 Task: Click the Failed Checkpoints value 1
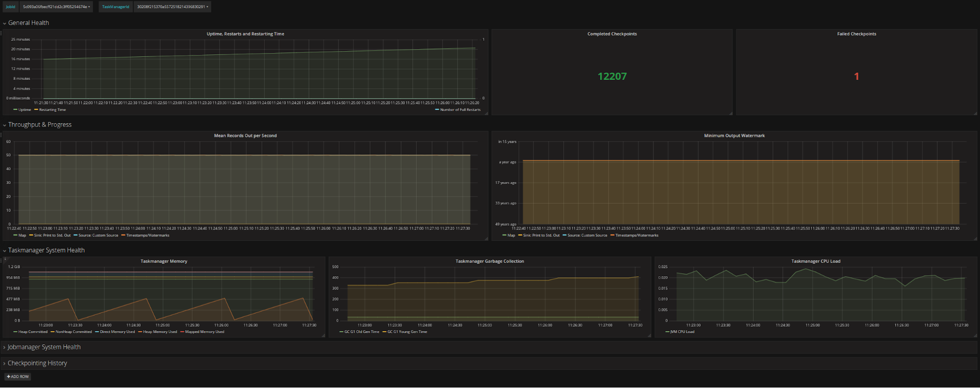pos(856,77)
